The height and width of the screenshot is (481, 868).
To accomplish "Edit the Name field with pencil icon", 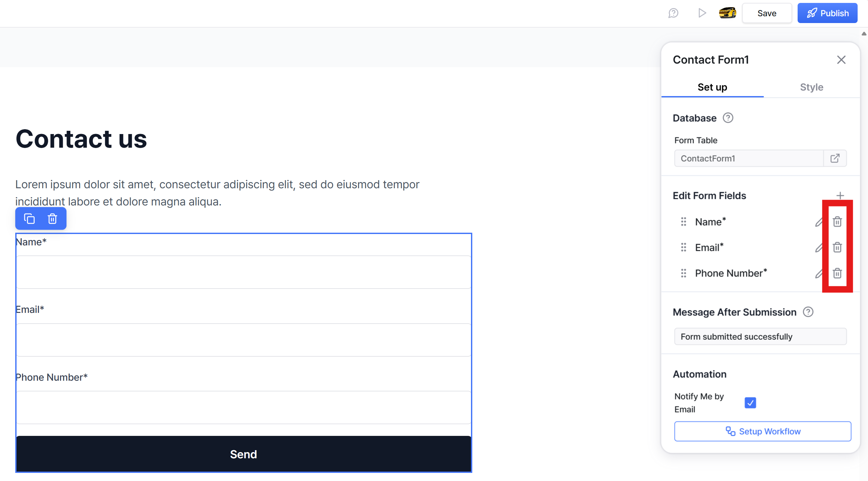I will click(819, 222).
